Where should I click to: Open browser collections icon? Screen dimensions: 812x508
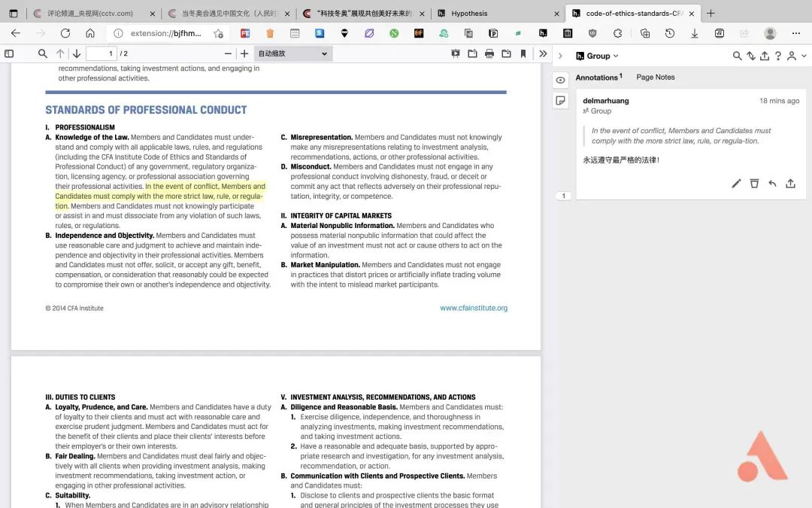(x=645, y=33)
